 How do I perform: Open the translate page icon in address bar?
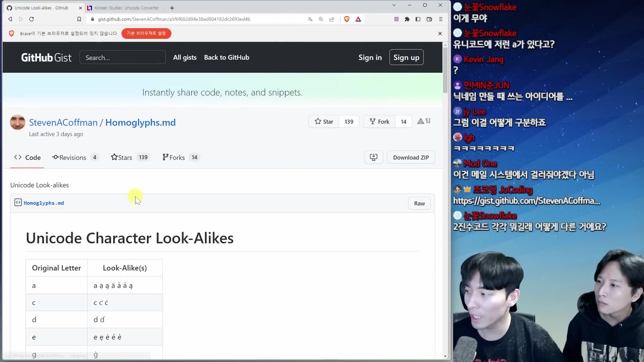(310, 19)
